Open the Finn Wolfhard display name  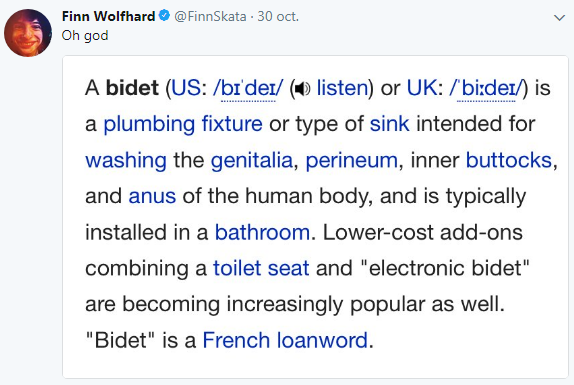109,16
